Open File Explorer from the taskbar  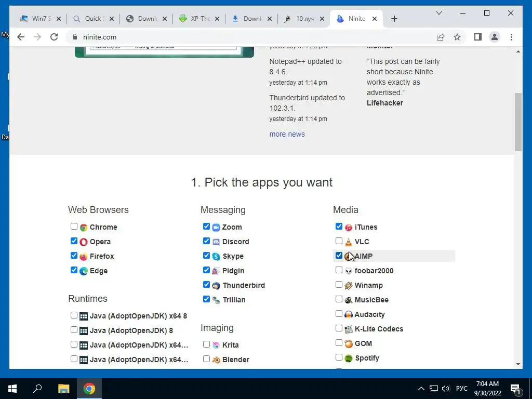[x=63, y=389]
